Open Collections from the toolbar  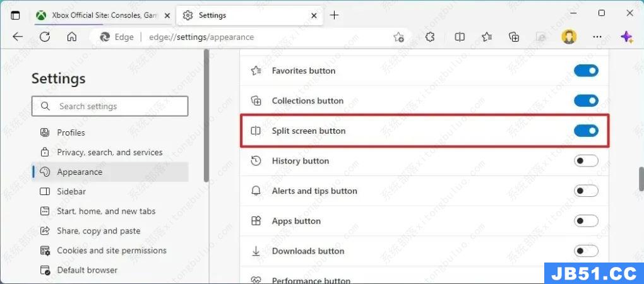(514, 37)
